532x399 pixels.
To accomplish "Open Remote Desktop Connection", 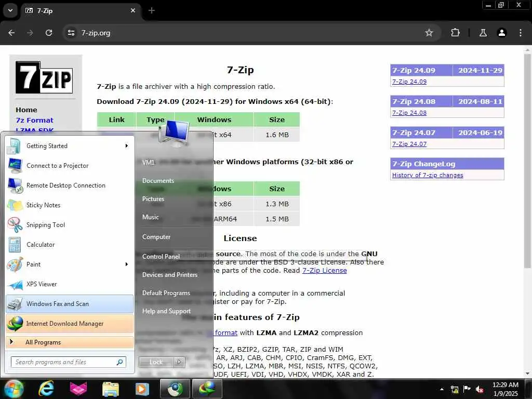I will (70, 185).
